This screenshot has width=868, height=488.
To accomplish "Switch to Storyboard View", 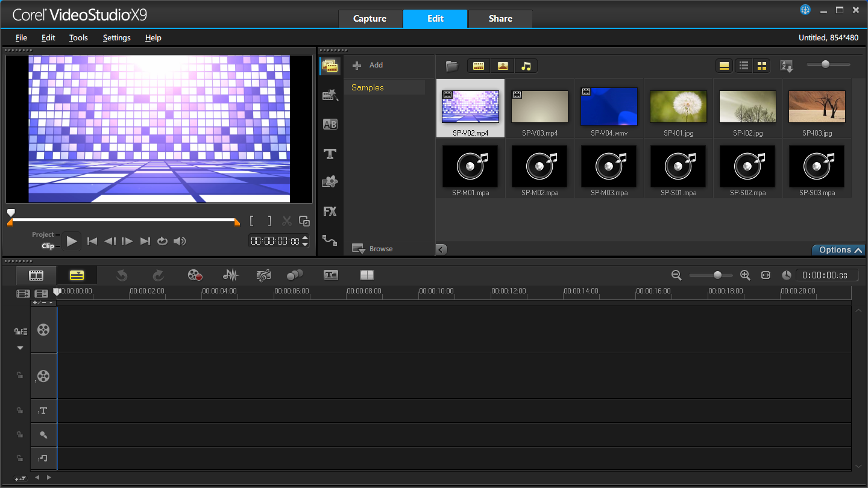I will pyautogui.click(x=36, y=275).
